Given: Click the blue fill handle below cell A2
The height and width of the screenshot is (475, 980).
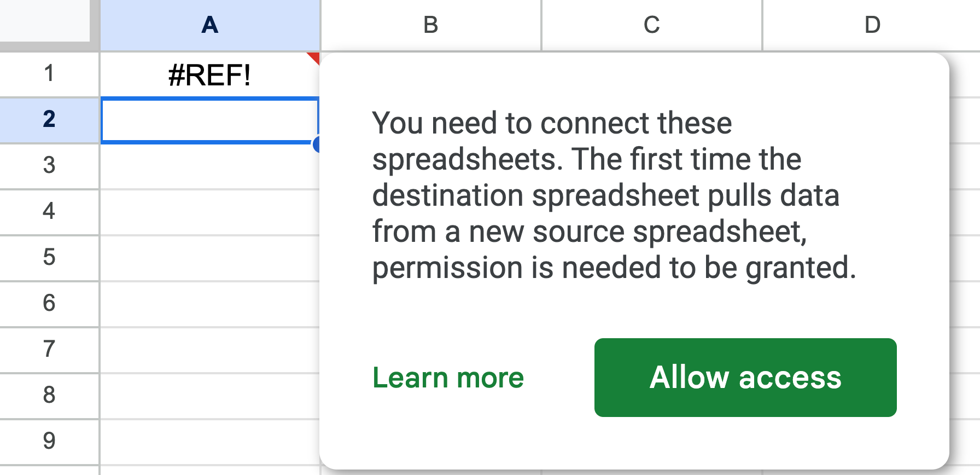Looking at the screenshot, I should click(x=317, y=144).
